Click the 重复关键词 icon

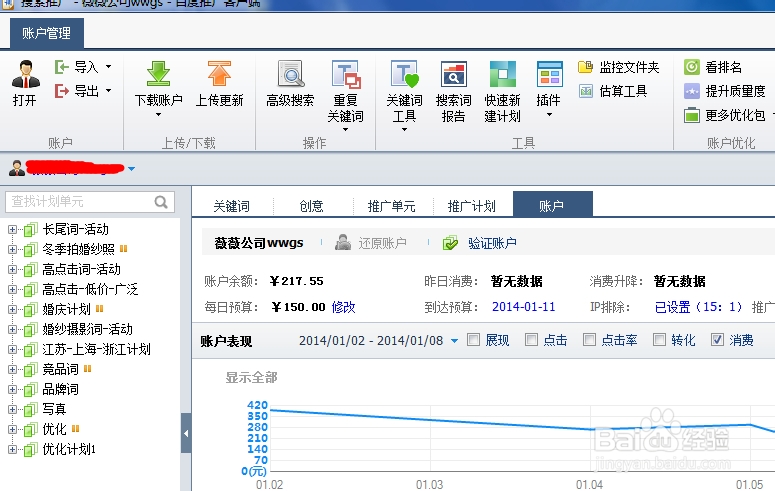tap(345, 74)
